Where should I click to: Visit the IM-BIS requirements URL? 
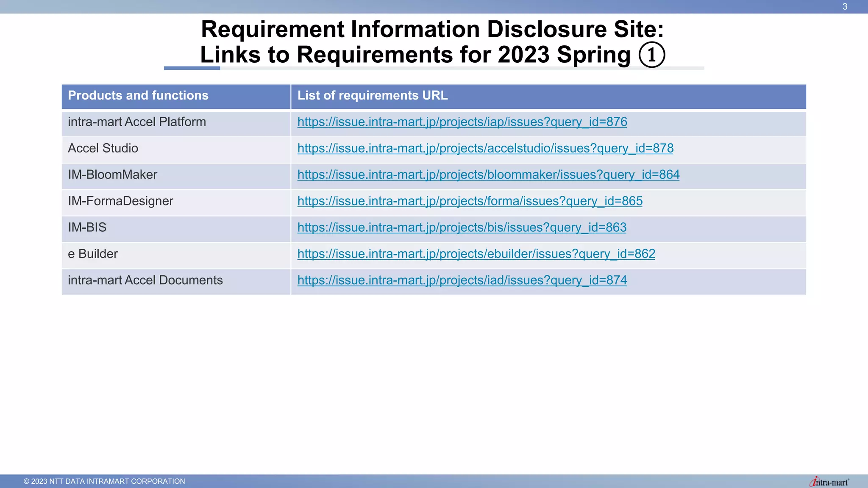pyautogui.click(x=462, y=227)
